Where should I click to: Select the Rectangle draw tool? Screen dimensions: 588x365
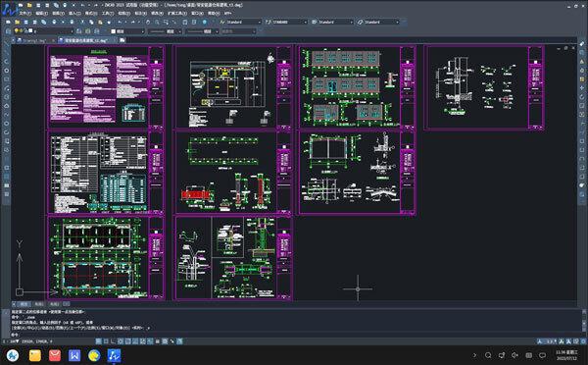[7, 79]
